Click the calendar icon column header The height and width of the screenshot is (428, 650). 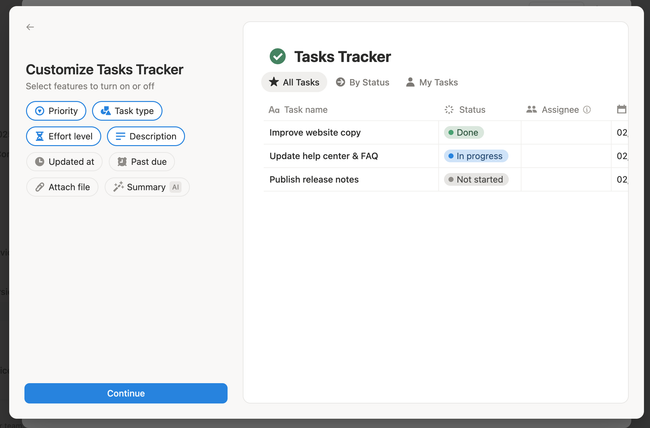[621, 110]
